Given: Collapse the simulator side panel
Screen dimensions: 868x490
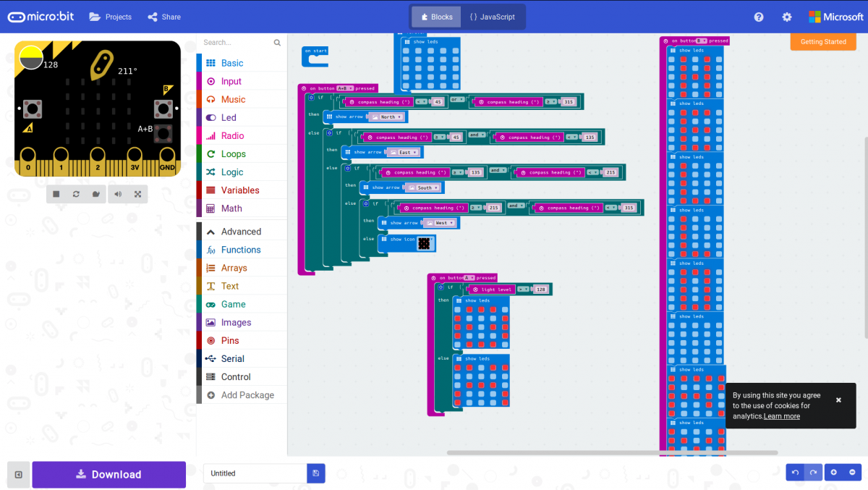Looking at the screenshot, I should click(18, 475).
